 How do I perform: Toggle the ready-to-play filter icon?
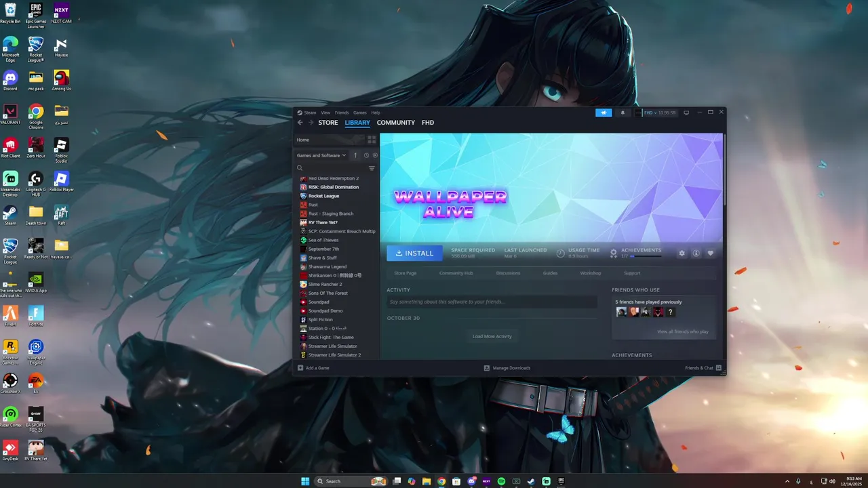click(375, 155)
